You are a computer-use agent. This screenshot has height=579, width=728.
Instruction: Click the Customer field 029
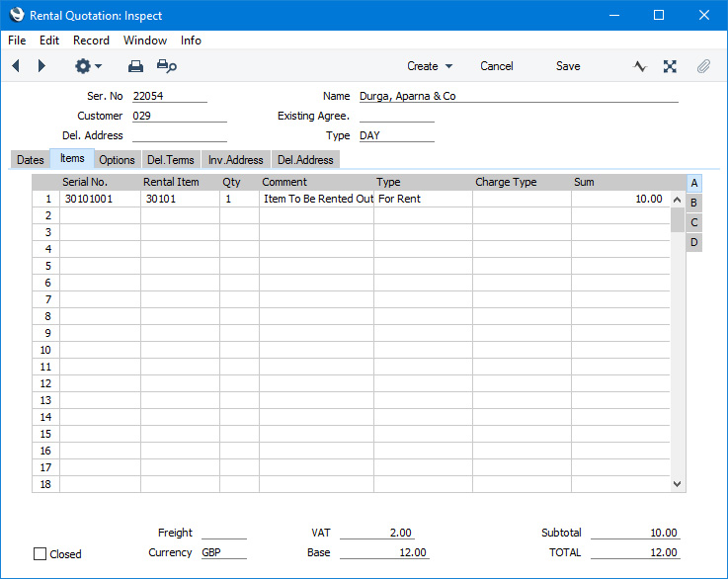tap(180, 116)
